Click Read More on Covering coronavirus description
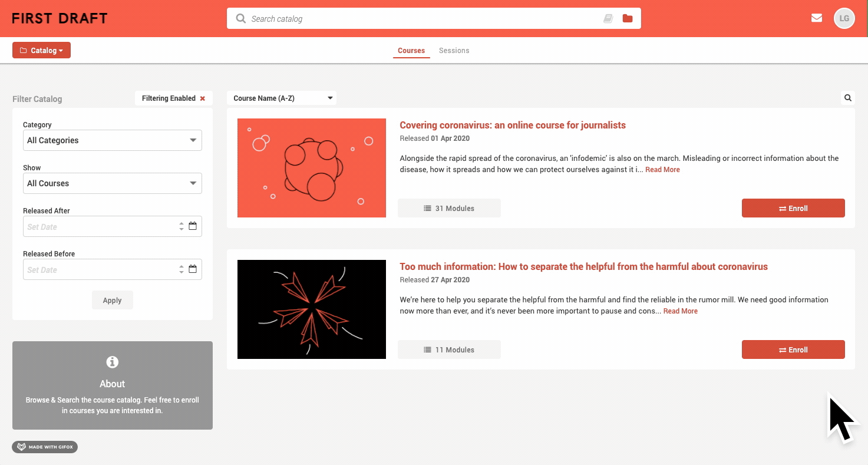 point(662,170)
